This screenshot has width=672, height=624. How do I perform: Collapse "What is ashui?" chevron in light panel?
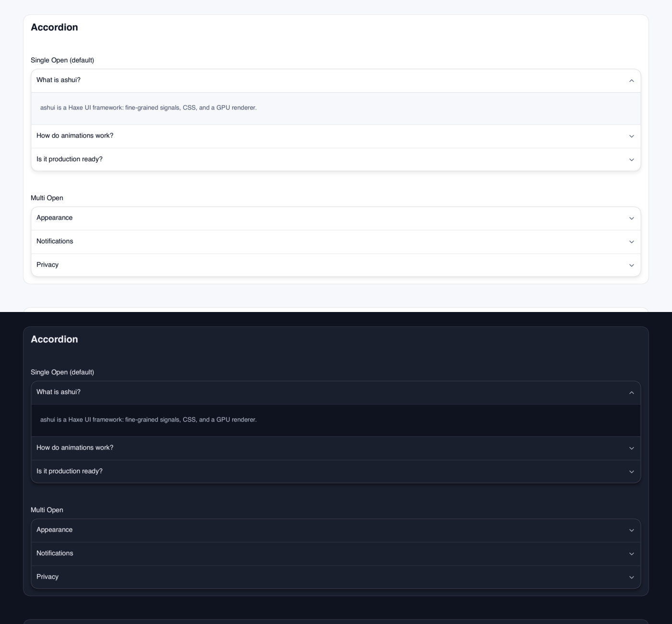632,81
